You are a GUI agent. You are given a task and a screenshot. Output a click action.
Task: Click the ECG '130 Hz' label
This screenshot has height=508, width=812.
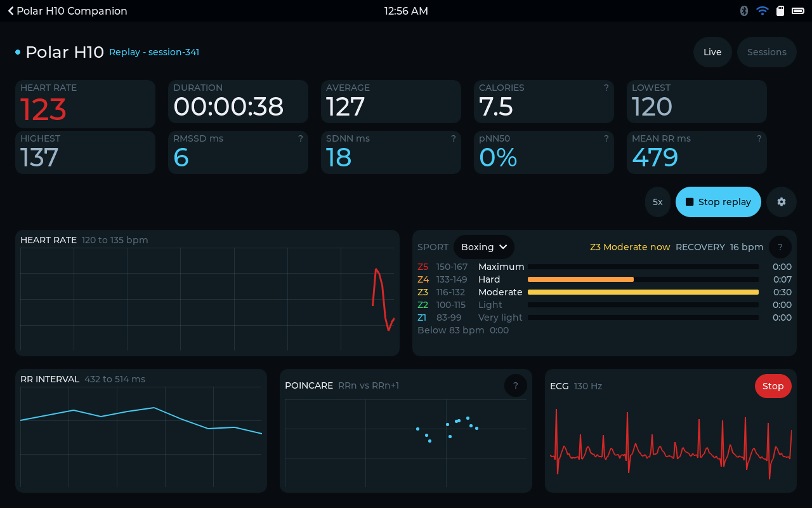point(588,386)
